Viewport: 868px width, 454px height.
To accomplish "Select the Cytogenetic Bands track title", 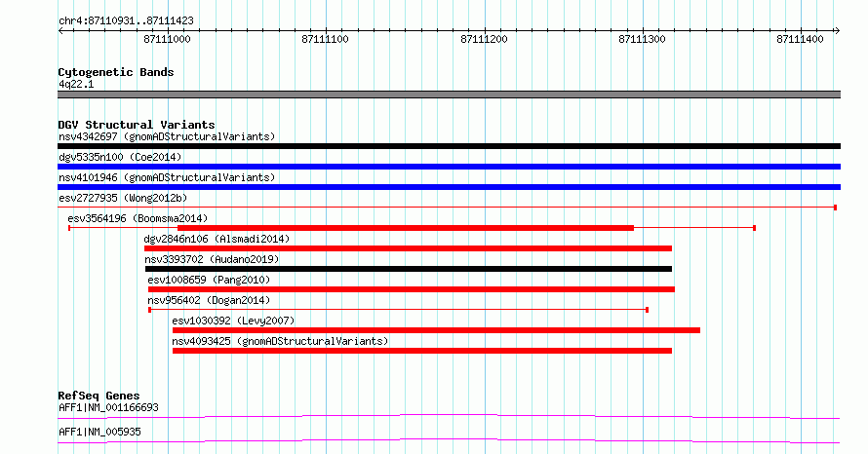I will pyautogui.click(x=116, y=72).
